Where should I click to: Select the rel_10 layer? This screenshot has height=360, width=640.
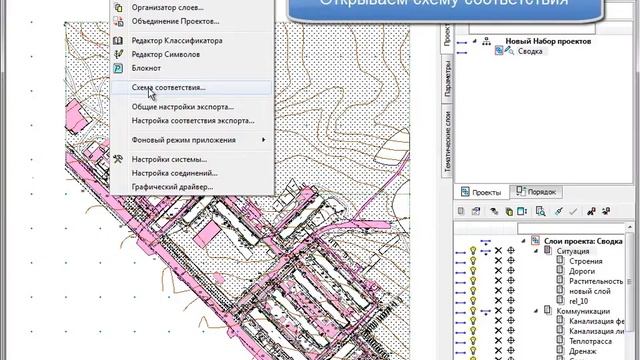tap(579, 301)
